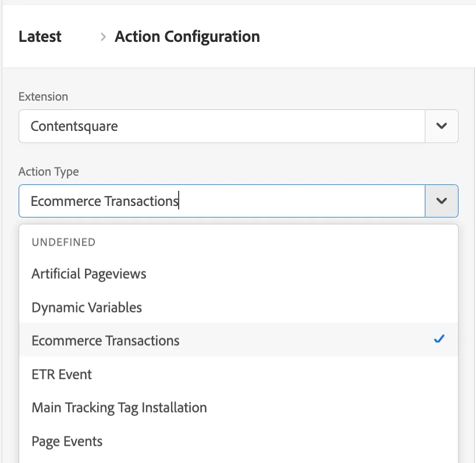Image resolution: width=476 pixels, height=463 pixels.
Task: Click the blank space beside UNDEFINED header
Action: [279, 242]
